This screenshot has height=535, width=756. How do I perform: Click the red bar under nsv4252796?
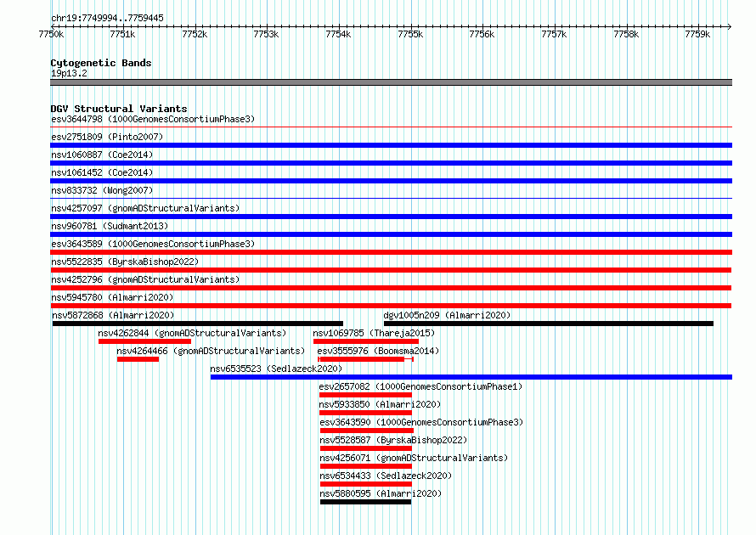click(x=391, y=288)
